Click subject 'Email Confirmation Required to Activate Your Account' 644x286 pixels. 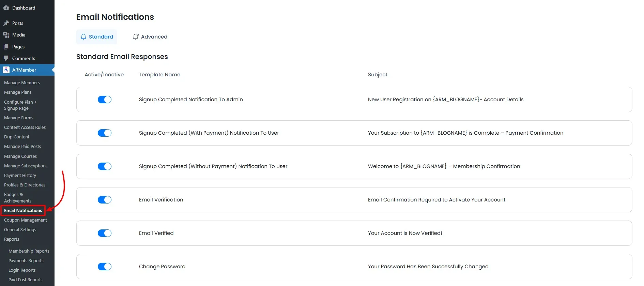tap(437, 200)
